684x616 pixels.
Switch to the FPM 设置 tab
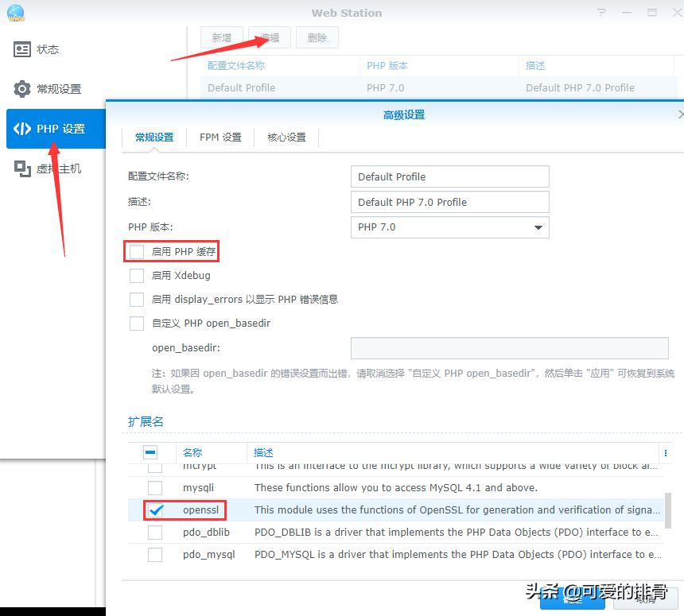click(220, 137)
